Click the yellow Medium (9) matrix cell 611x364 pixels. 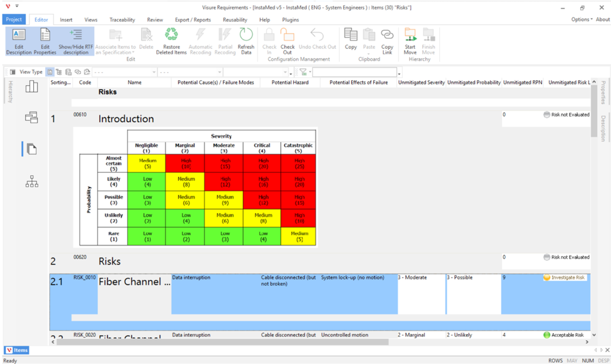click(225, 200)
